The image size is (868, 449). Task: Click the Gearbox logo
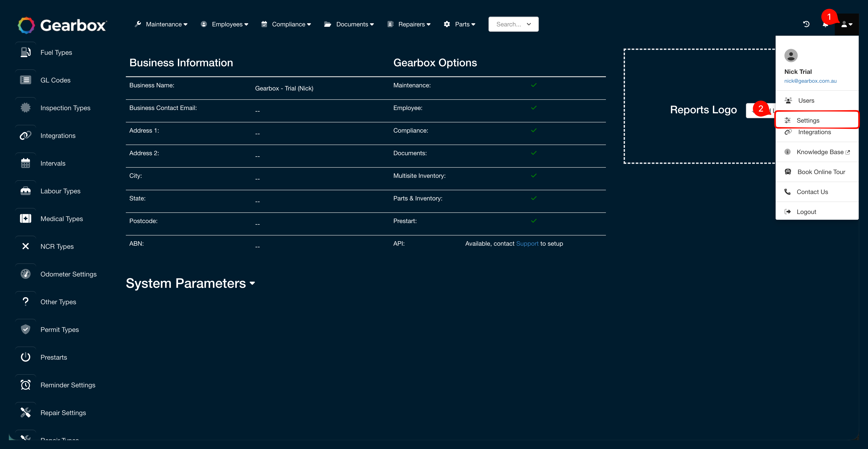[x=62, y=25]
